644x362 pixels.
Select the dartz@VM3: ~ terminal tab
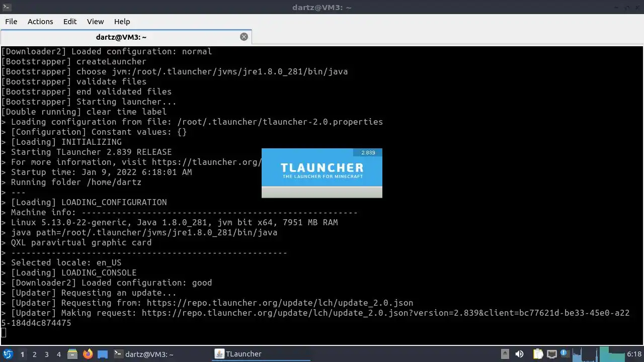tap(126, 37)
